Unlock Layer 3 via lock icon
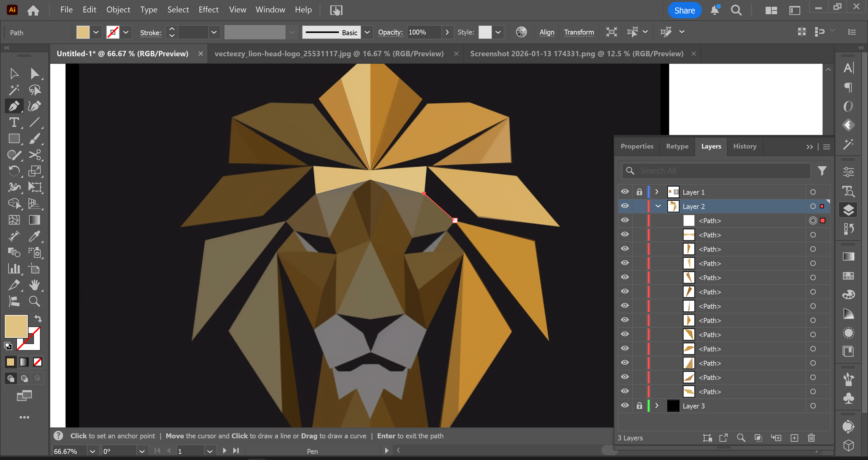Viewport: 868px width, 460px height. tap(639, 405)
